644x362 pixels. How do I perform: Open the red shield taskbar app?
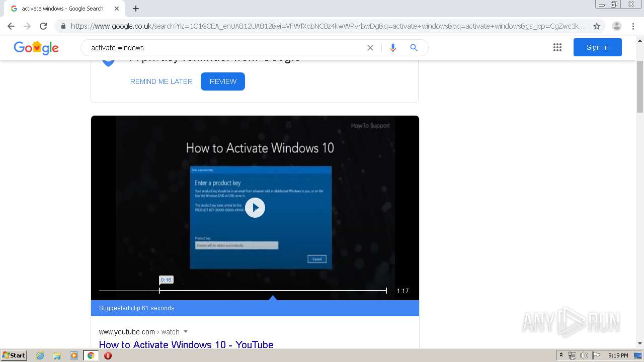108,355
